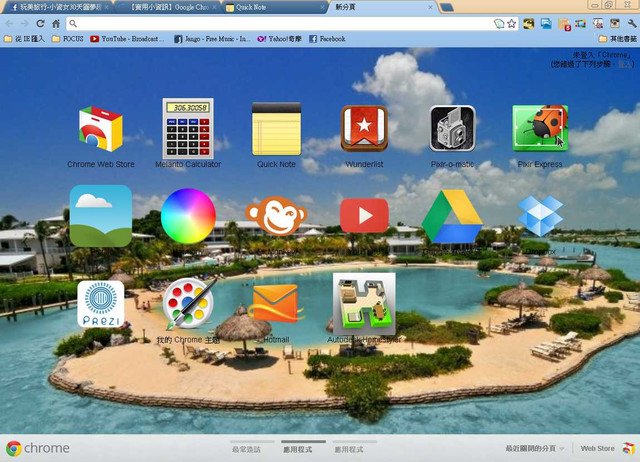Click the Instagram camera extension icon

click(615, 23)
